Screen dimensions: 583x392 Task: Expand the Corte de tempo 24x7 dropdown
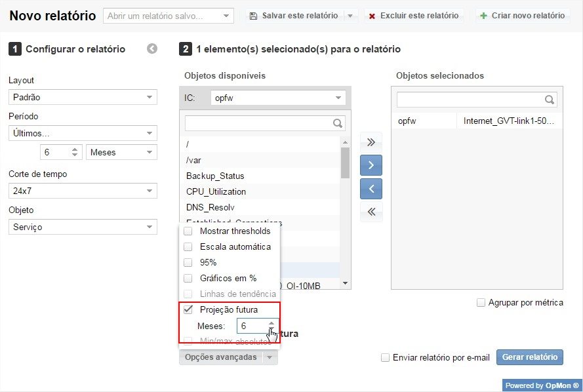83,191
